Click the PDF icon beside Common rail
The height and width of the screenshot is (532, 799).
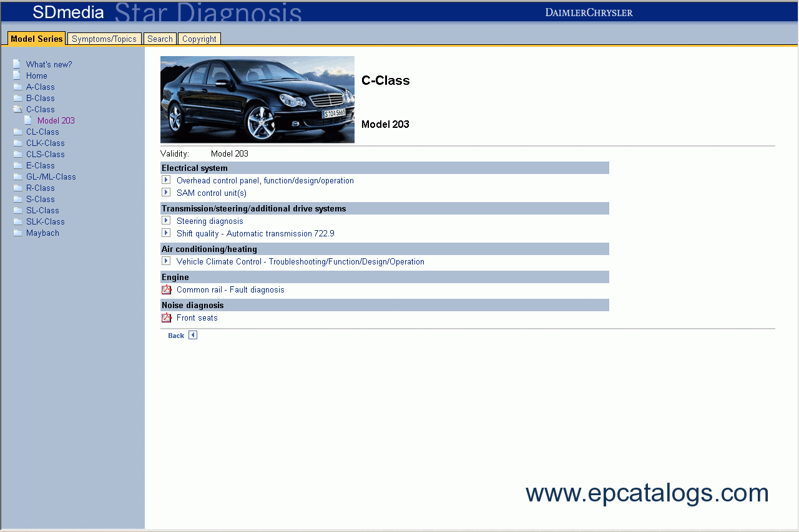166,289
